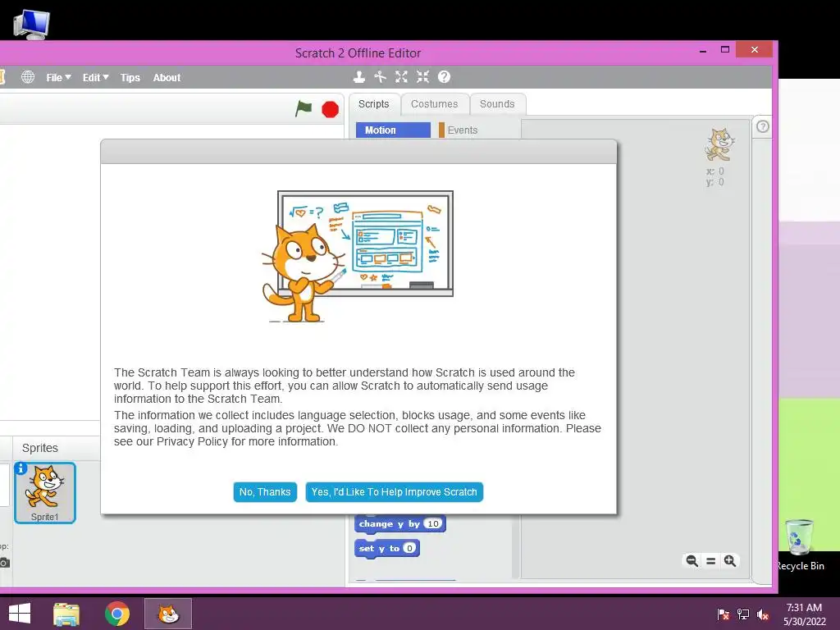The height and width of the screenshot is (630, 840).
Task: Click the value 0 in set y block
Action: (x=409, y=548)
